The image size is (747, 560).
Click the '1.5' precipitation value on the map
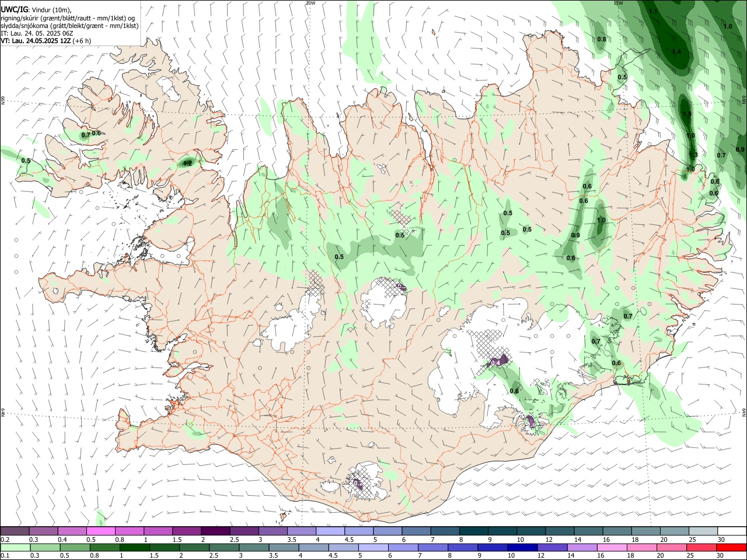pyautogui.click(x=687, y=114)
